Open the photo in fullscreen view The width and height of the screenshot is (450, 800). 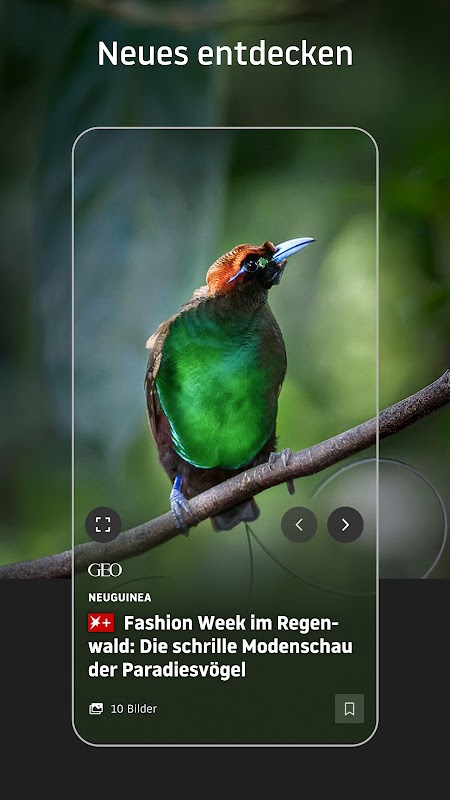click(x=103, y=524)
